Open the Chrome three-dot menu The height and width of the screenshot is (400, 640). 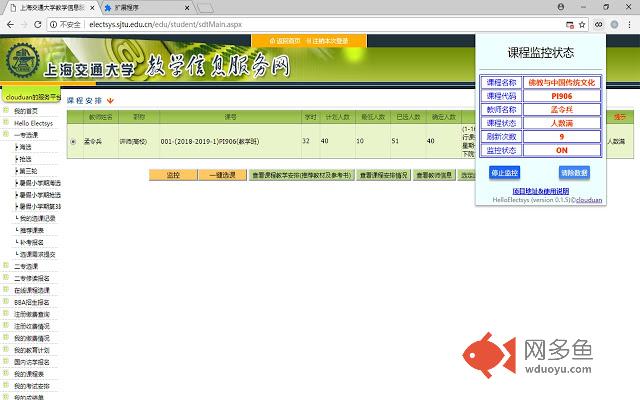point(629,24)
